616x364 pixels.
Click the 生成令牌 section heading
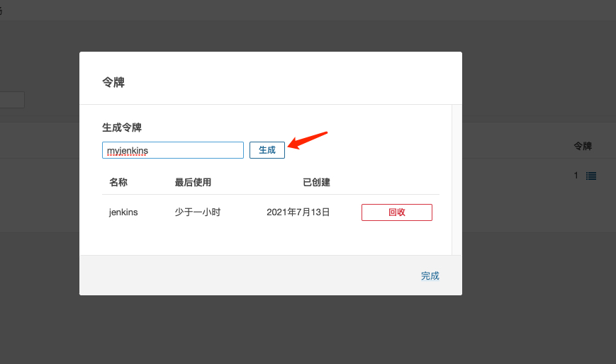tap(122, 127)
